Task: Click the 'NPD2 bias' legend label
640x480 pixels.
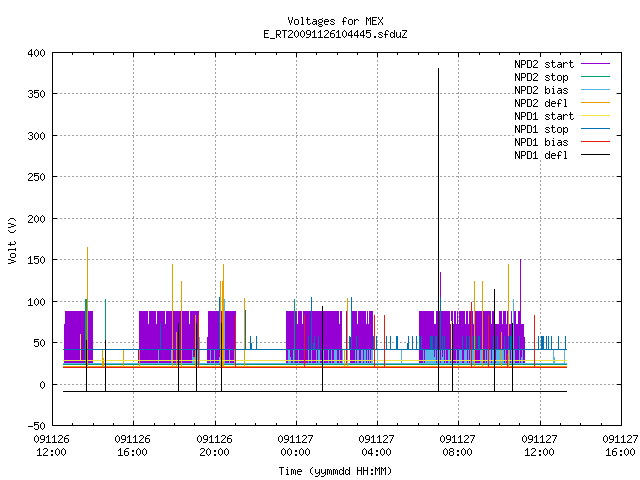Action: (x=541, y=90)
